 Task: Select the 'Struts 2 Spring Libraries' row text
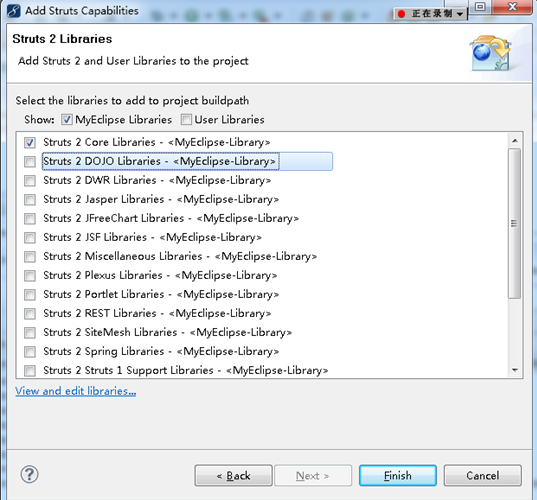pos(161,351)
